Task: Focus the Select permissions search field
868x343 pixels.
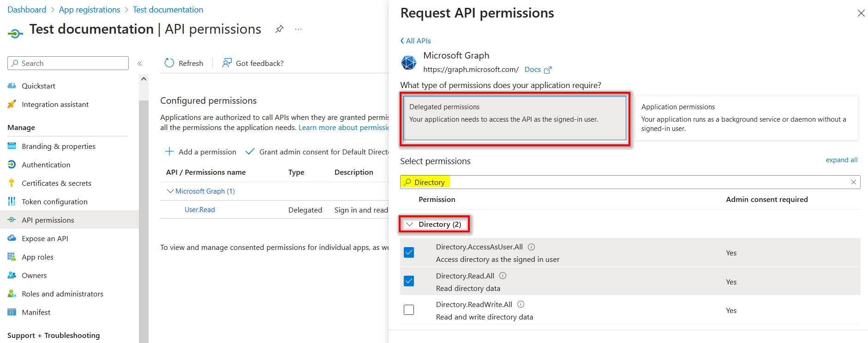Action: [x=630, y=182]
